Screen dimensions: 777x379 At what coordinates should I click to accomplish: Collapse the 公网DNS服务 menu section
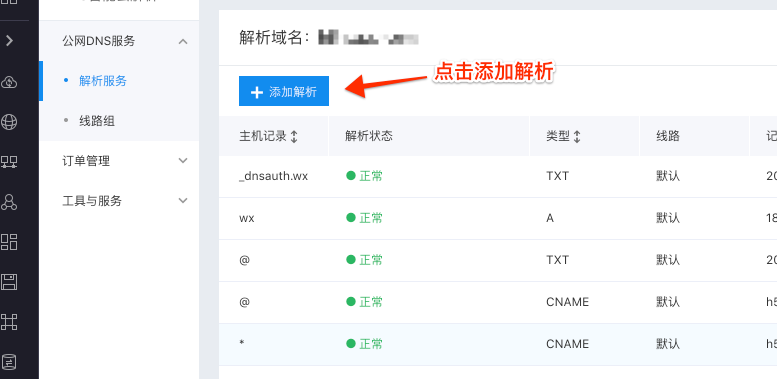tap(183, 41)
